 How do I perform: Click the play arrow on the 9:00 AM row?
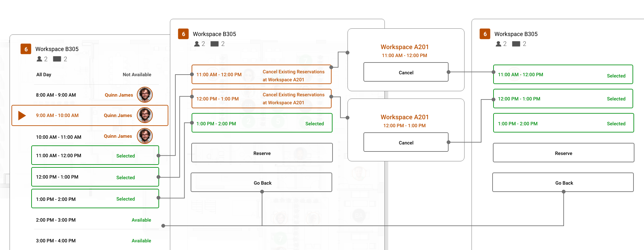click(x=22, y=115)
